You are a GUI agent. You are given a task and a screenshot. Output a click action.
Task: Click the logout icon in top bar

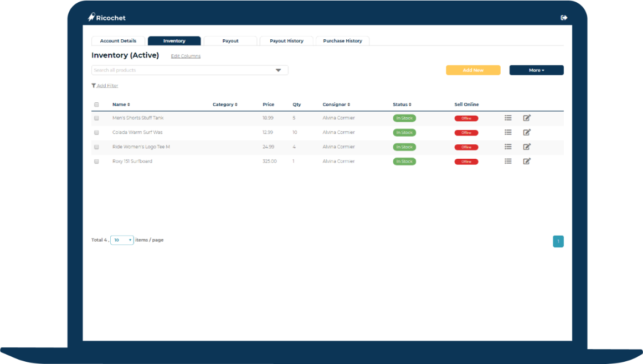coord(564,18)
